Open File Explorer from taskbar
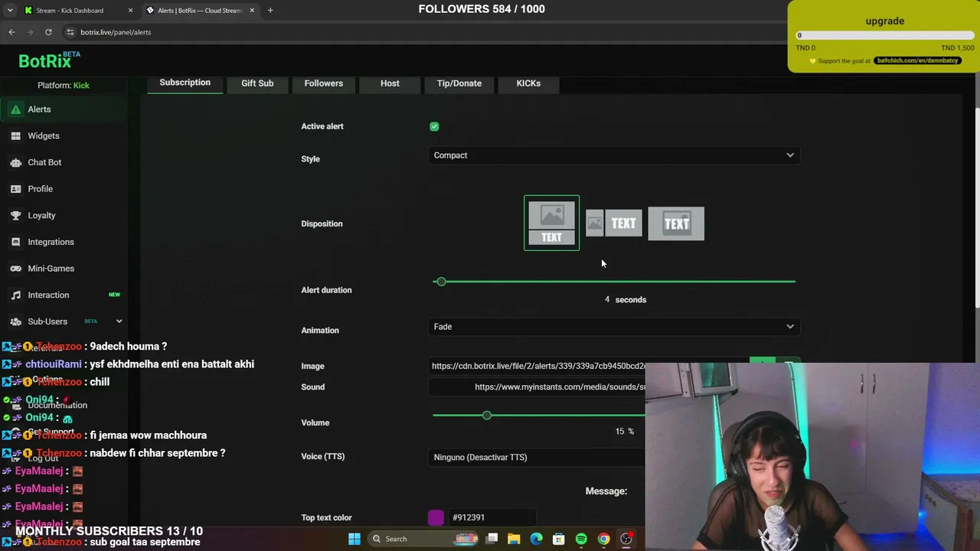The width and height of the screenshot is (980, 551). click(x=514, y=539)
